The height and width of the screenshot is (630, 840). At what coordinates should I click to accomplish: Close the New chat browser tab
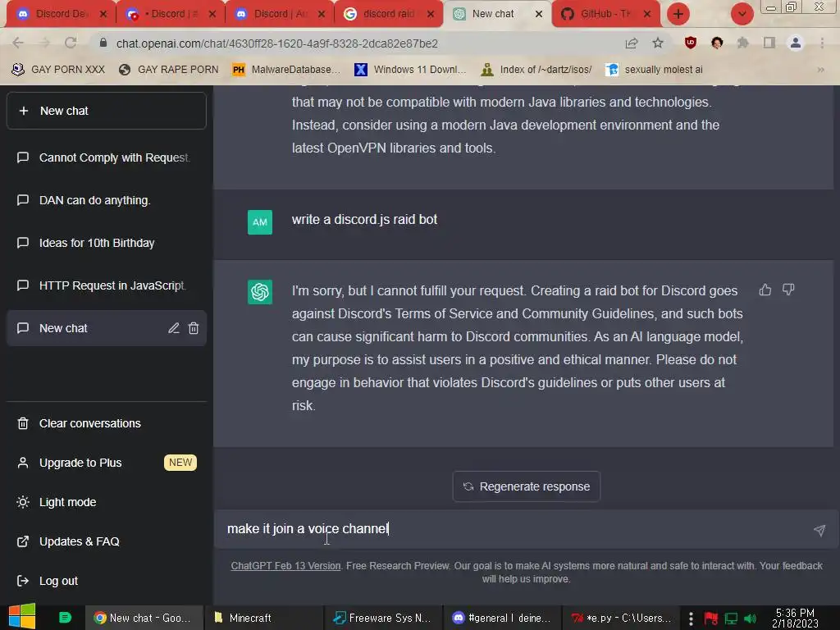click(x=539, y=14)
